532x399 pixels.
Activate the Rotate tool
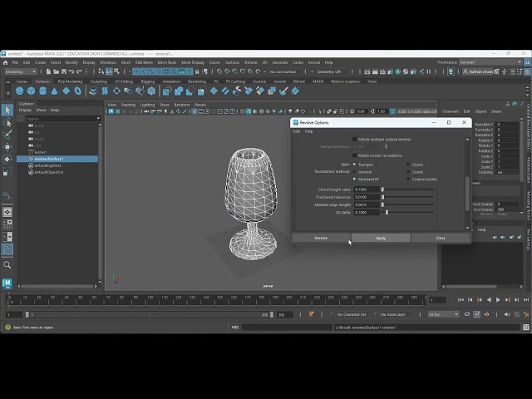click(x=7, y=159)
